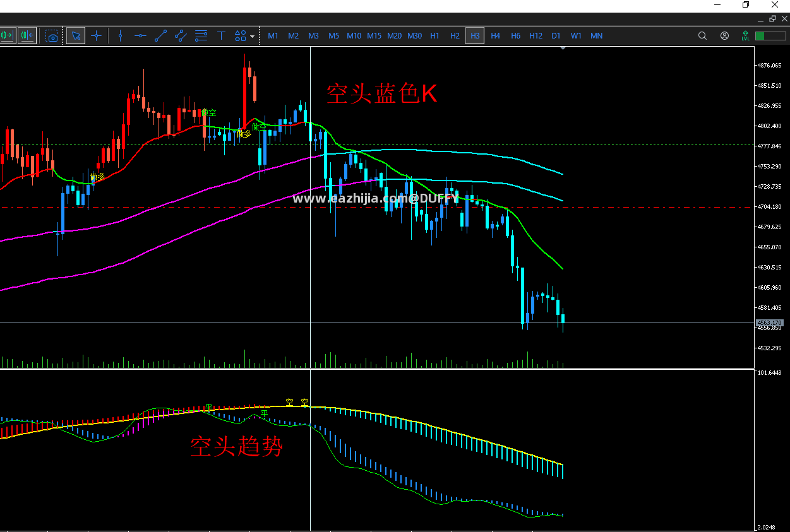The image size is (790, 532).
Task: Switch chart to M20 timeframe
Action: 394,36
